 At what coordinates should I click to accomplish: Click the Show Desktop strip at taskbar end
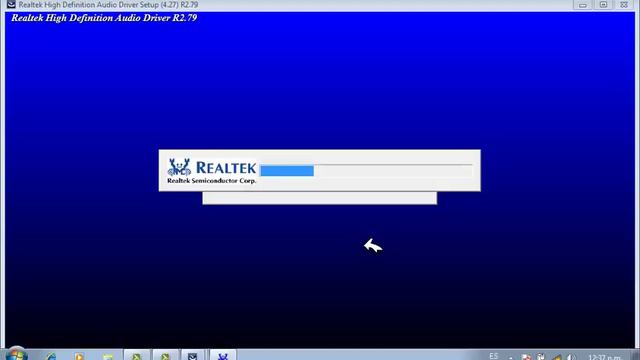[636, 355]
